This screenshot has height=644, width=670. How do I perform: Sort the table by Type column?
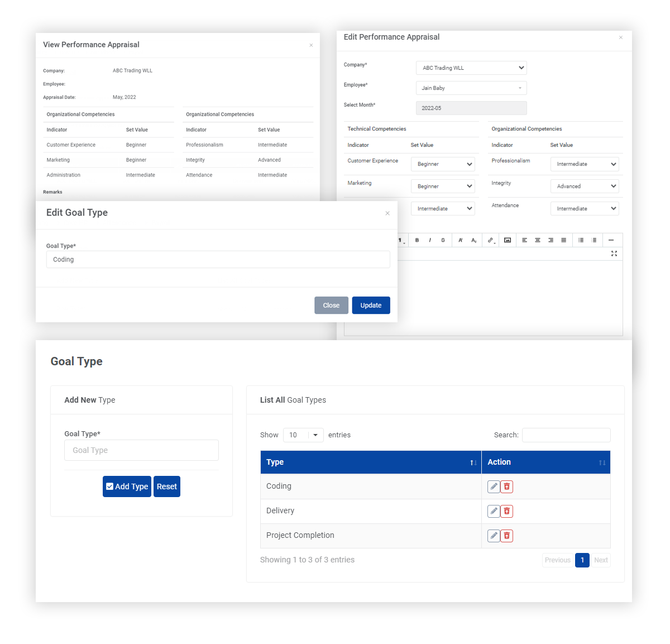(371, 462)
